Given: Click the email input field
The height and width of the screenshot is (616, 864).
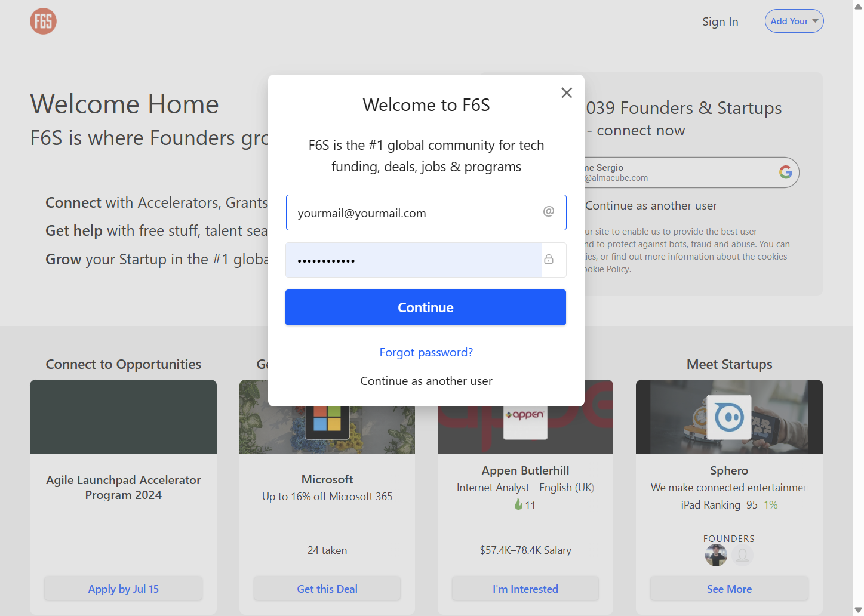Looking at the screenshot, I should (x=426, y=212).
